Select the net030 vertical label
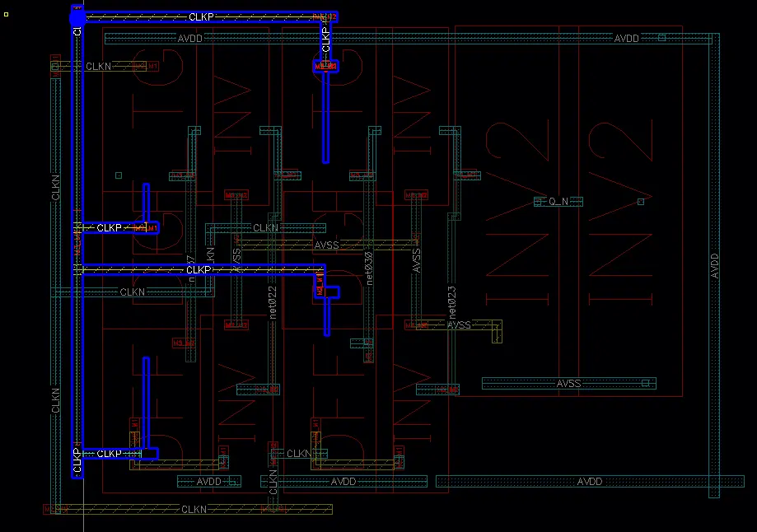The width and height of the screenshot is (757, 532). point(369,268)
